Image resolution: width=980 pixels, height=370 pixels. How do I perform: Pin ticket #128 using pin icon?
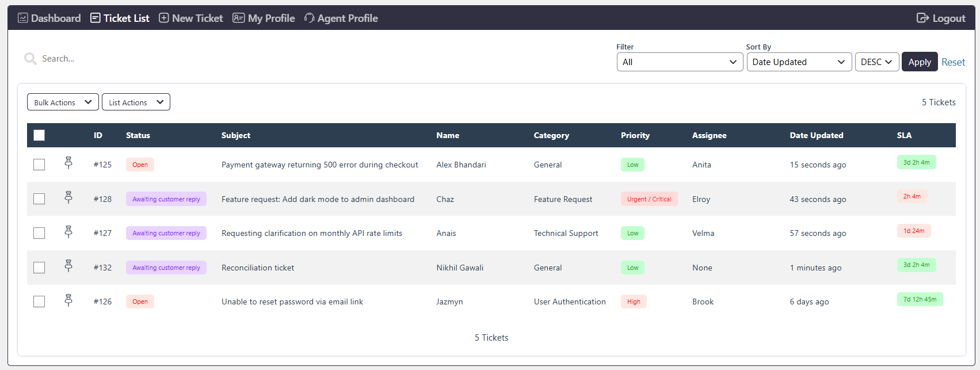pos(68,197)
